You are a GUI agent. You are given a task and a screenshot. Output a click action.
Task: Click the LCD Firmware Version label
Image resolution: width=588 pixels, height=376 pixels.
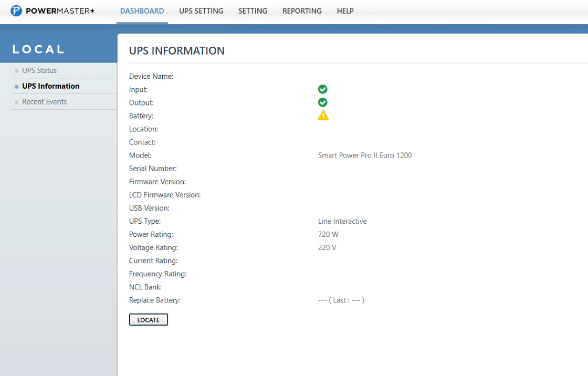click(165, 195)
